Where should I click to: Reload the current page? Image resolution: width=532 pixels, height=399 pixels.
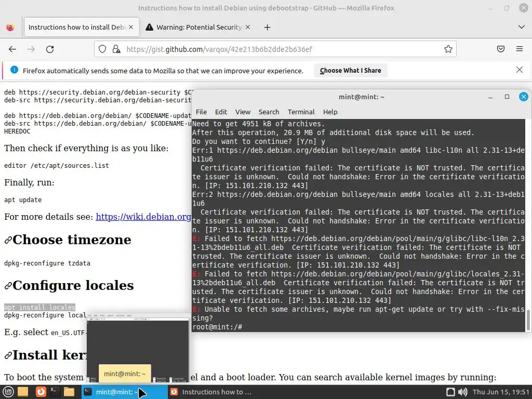[x=50, y=49]
